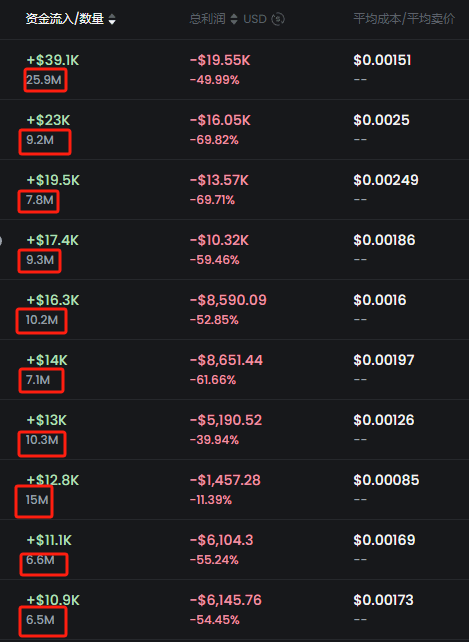Sort by 总利润 column arrows

(234, 19)
